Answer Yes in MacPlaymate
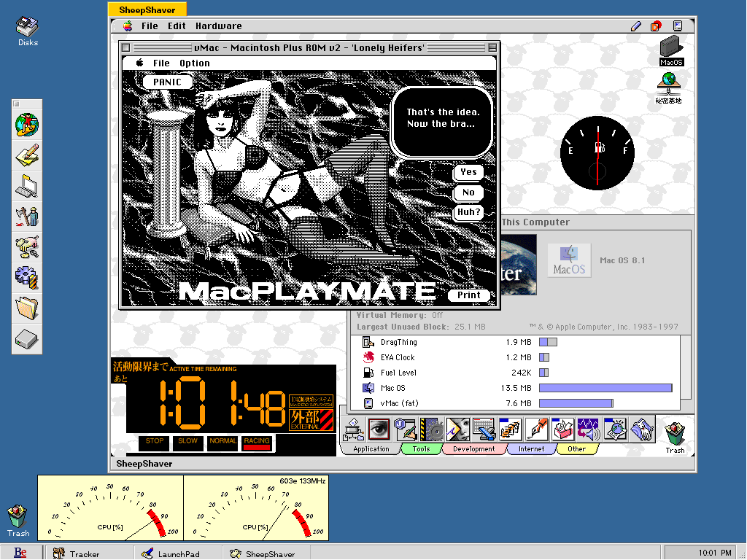This screenshot has width=747, height=560. coord(468,172)
